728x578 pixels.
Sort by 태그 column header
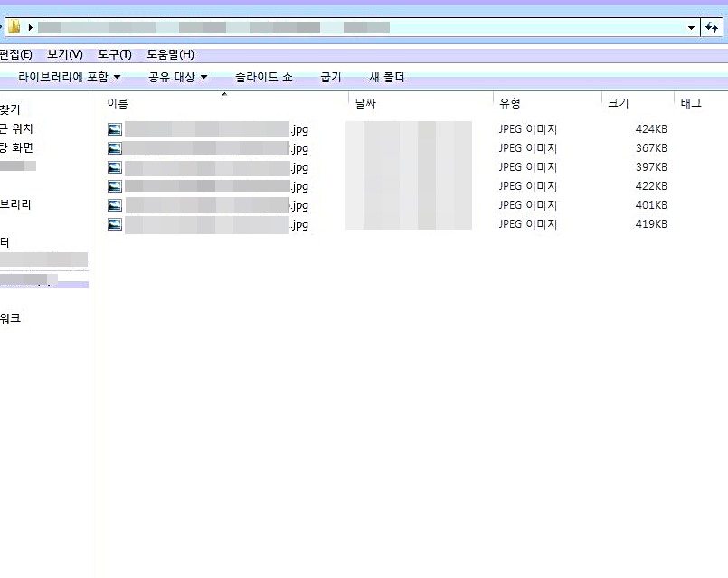[691, 103]
